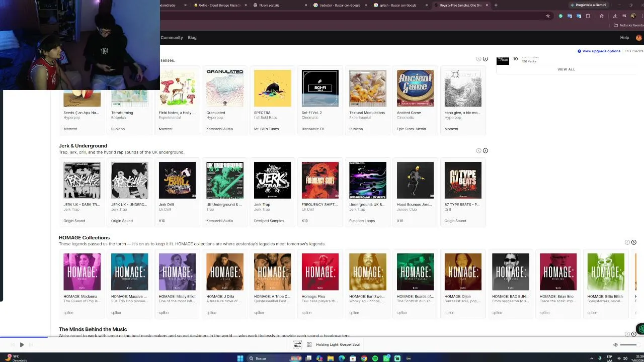Open the Blog page
This screenshot has width=644, height=362.
click(x=192, y=38)
